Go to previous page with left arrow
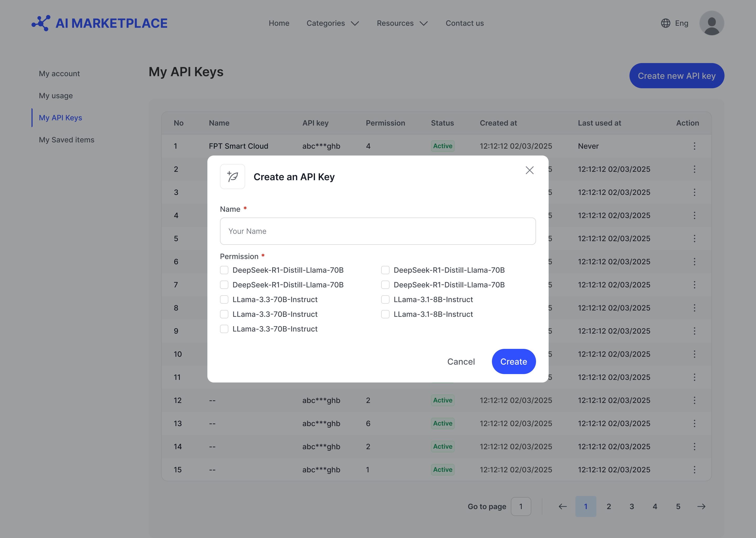Screen dimensions: 756x538 click(563, 506)
